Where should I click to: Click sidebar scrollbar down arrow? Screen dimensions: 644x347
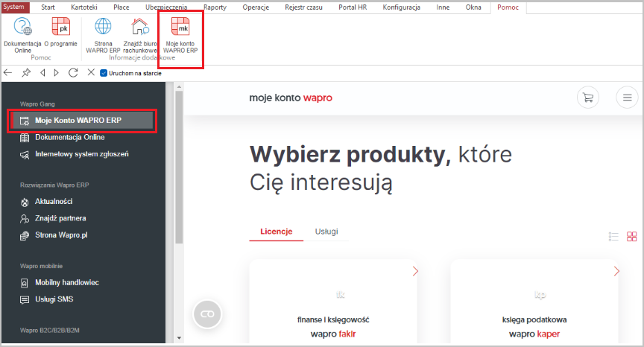coord(179,338)
